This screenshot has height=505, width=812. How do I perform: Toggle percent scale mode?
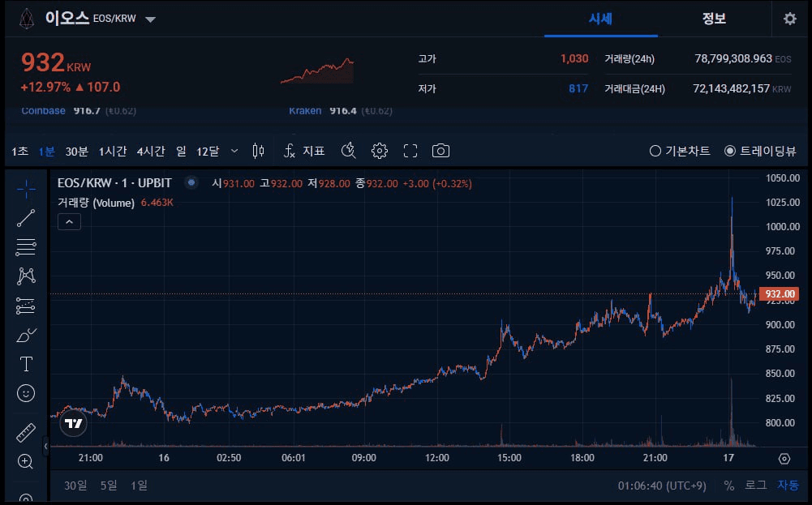(x=729, y=486)
